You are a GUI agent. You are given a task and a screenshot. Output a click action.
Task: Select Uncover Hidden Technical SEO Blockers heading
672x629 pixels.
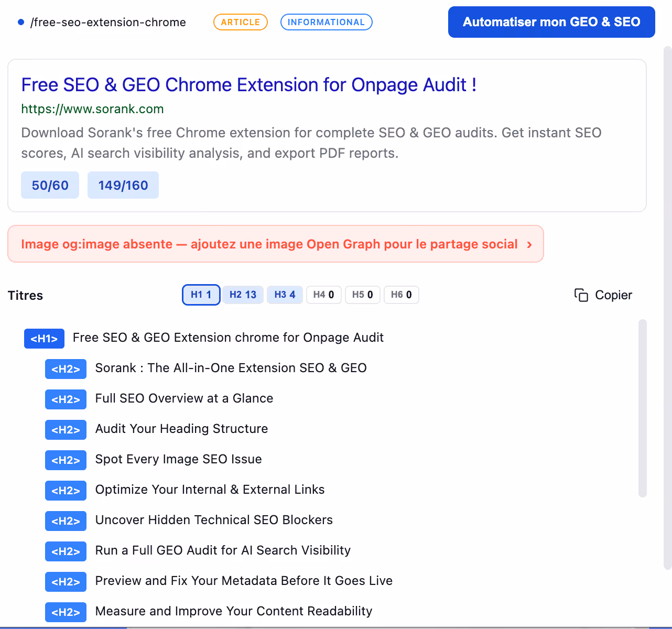[x=214, y=520]
